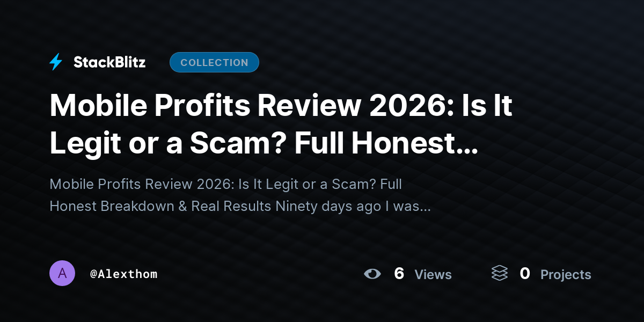Viewport: 644px width, 322px height.
Task: Click the gray description first line text
Action: pos(225,185)
